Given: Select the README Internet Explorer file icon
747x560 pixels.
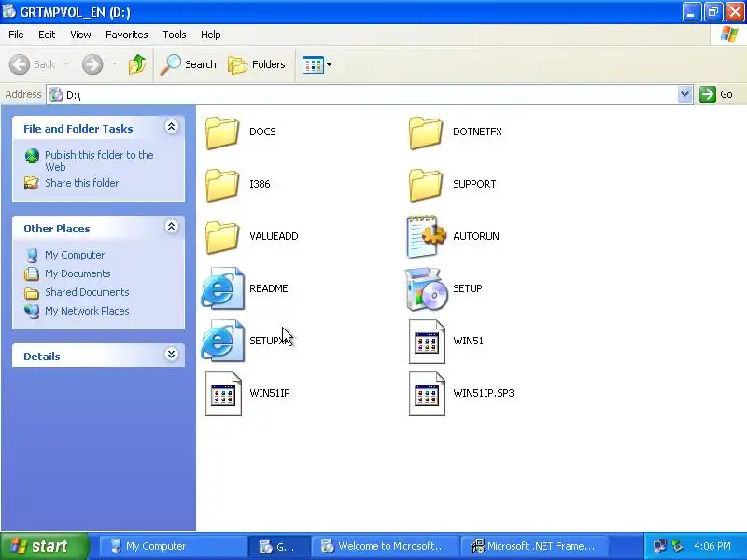Looking at the screenshot, I should pyautogui.click(x=222, y=288).
